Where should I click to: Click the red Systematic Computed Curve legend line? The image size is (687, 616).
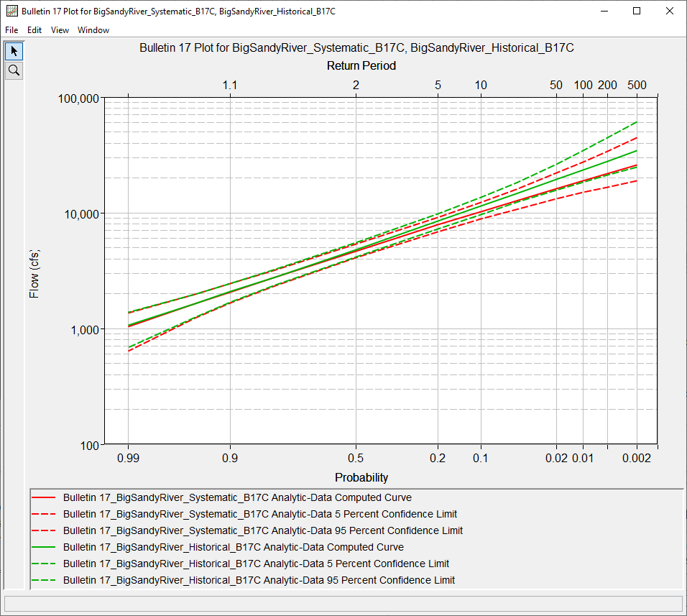[44, 497]
